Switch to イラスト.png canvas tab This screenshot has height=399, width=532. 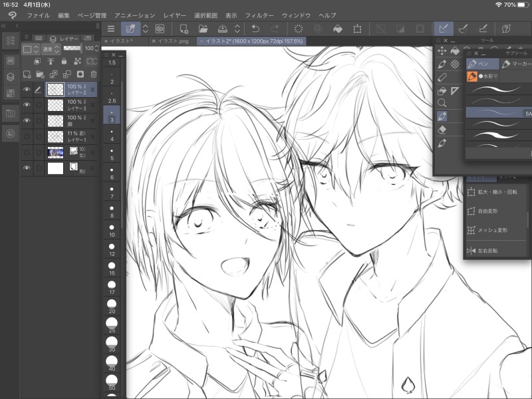pos(170,41)
